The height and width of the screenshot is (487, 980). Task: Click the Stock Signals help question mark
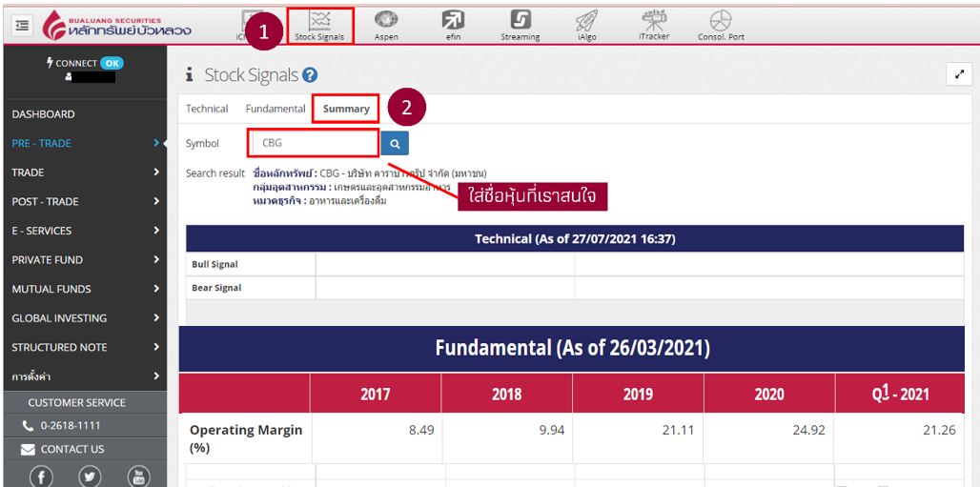click(x=310, y=75)
